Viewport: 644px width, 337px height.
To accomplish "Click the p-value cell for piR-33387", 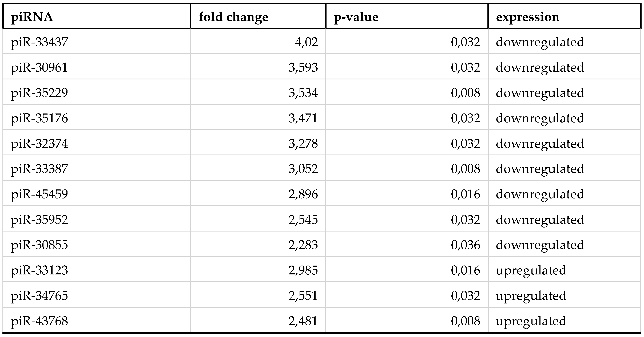I will coord(465,169).
